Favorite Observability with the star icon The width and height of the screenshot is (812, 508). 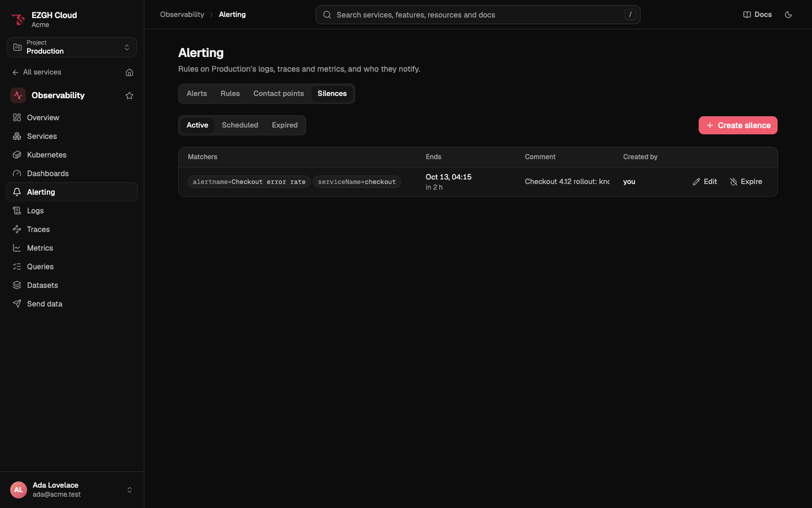click(x=129, y=95)
